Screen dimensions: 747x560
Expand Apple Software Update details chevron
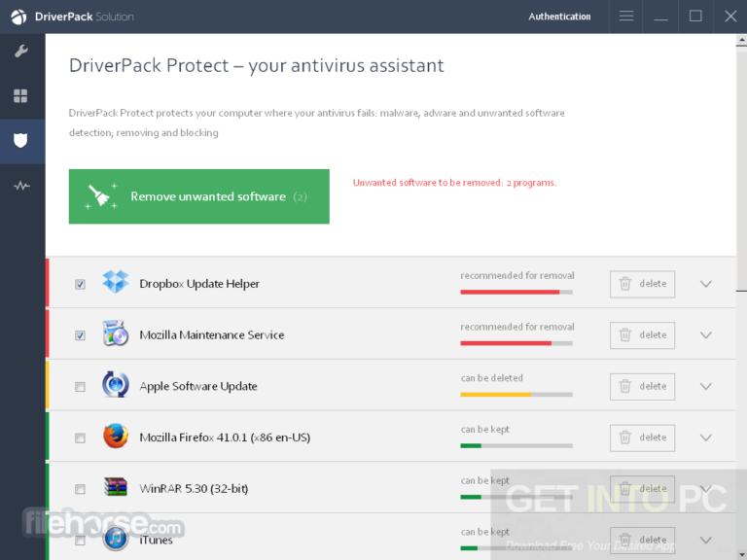[x=706, y=386]
